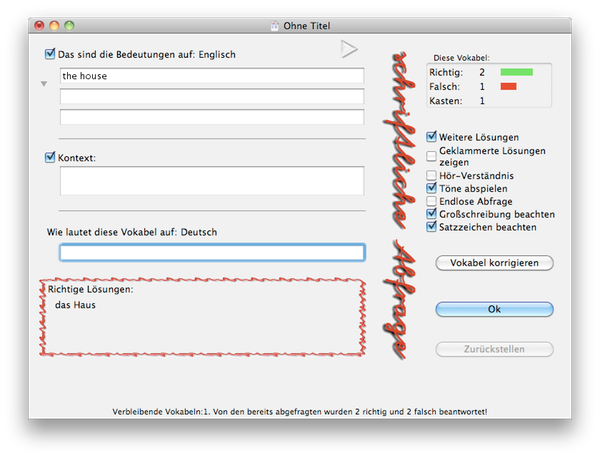Click inside the Kontext text area
The height and width of the screenshot is (458, 600).
(x=212, y=181)
